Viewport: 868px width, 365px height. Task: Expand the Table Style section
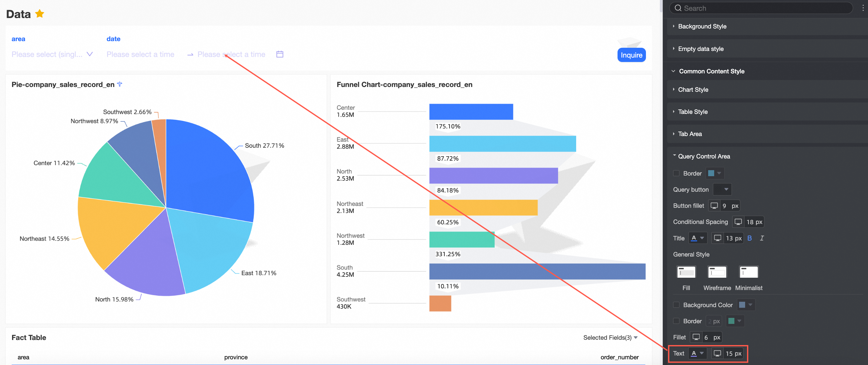(692, 112)
